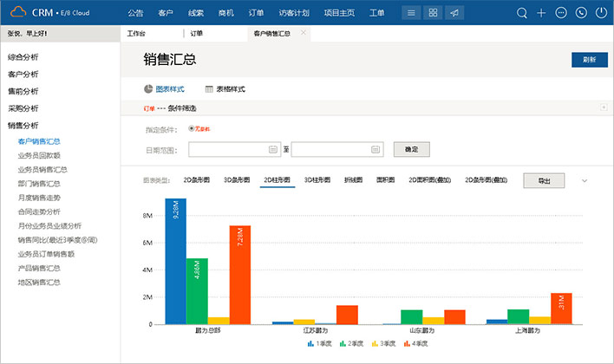Collapse the 条件筛选 filter panel

(603, 107)
